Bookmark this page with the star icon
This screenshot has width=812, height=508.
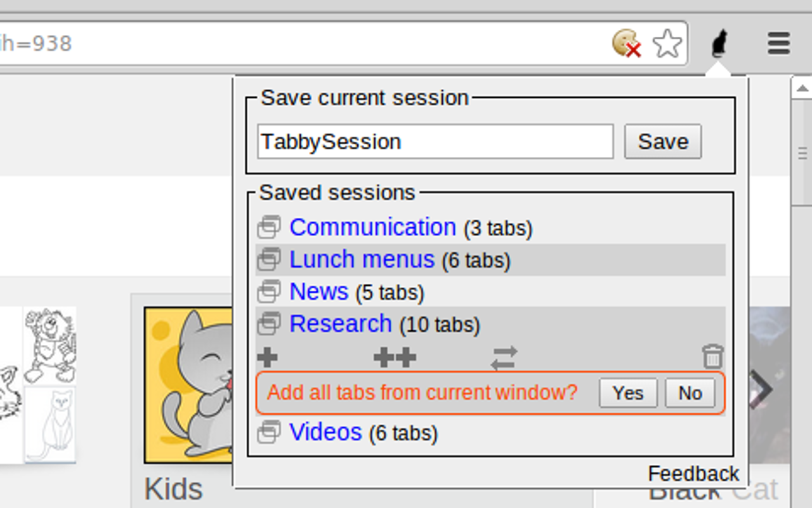tap(667, 44)
